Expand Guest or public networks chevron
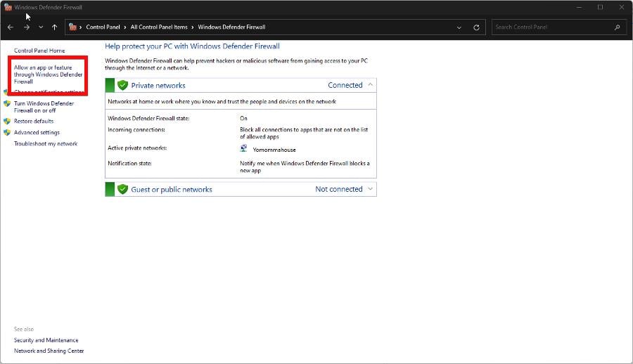633x364 pixels. (370, 189)
